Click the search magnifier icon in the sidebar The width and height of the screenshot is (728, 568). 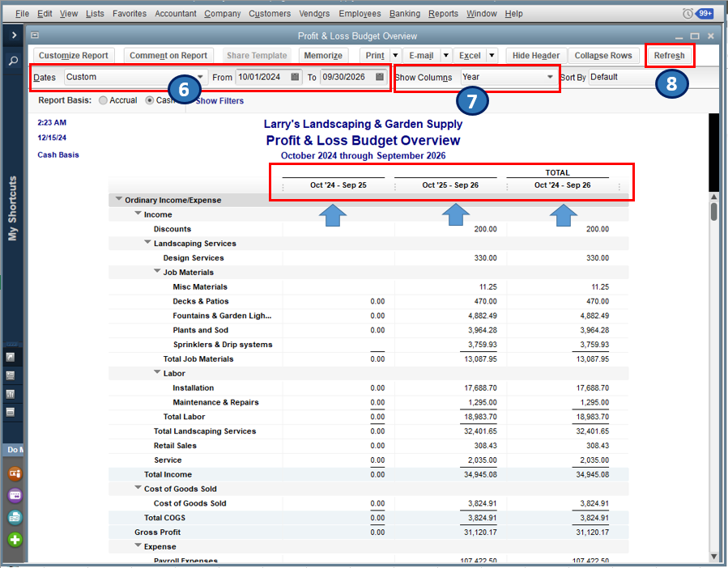tap(14, 61)
